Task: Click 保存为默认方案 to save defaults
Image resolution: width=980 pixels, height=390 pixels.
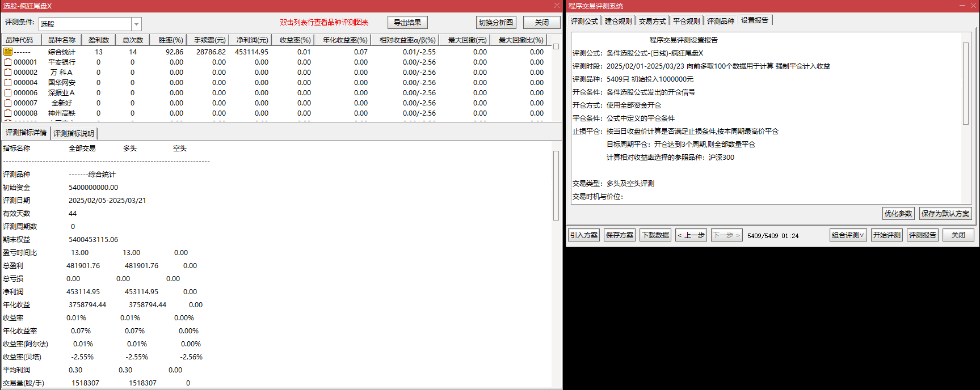Action: pos(945,214)
